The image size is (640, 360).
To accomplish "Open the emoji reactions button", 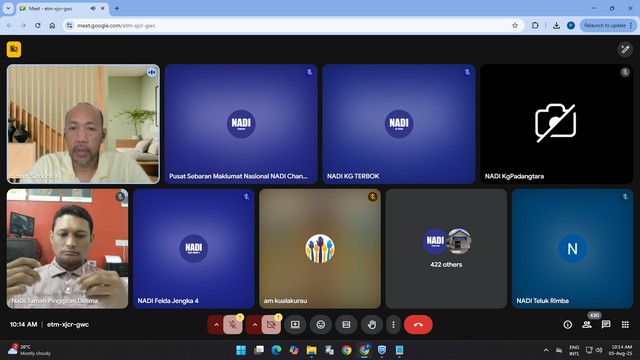I will point(320,325).
